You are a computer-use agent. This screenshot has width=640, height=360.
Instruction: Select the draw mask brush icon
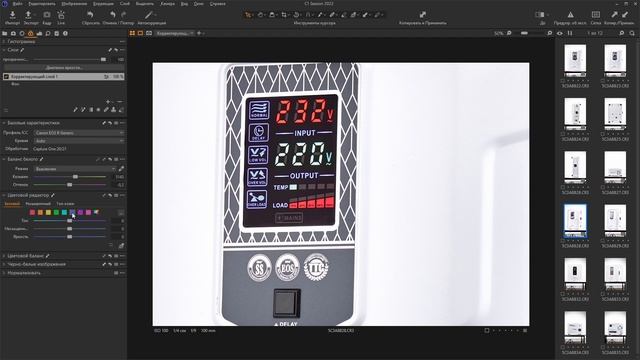click(75, 109)
